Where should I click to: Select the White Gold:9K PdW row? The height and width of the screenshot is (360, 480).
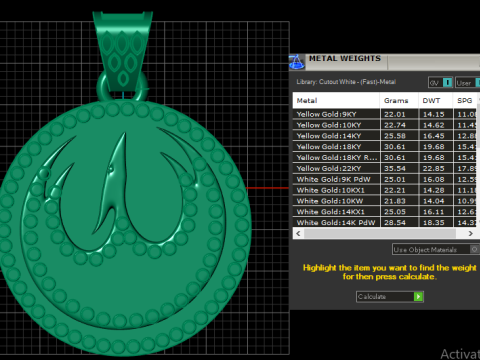[x=386, y=179]
